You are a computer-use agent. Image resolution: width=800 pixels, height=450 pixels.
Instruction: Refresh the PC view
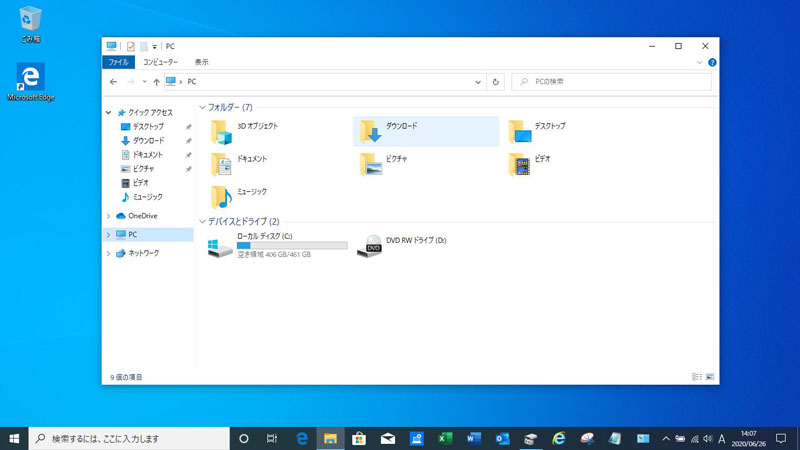(495, 82)
